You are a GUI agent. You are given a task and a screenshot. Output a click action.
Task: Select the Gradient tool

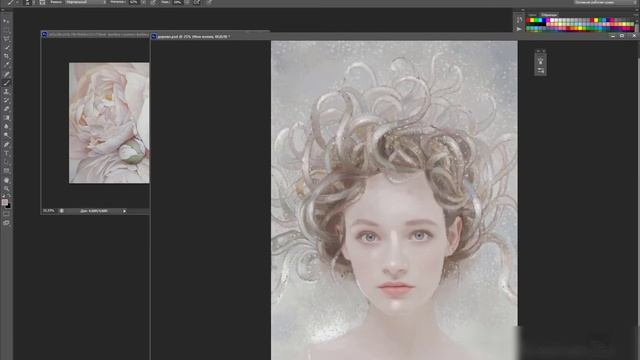(x=6, y=118)
